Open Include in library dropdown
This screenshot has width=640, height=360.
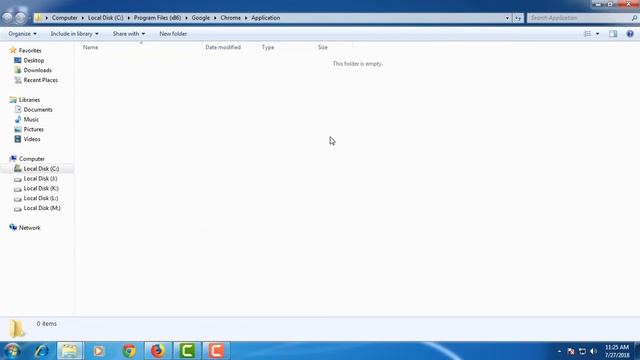point(74,34)
